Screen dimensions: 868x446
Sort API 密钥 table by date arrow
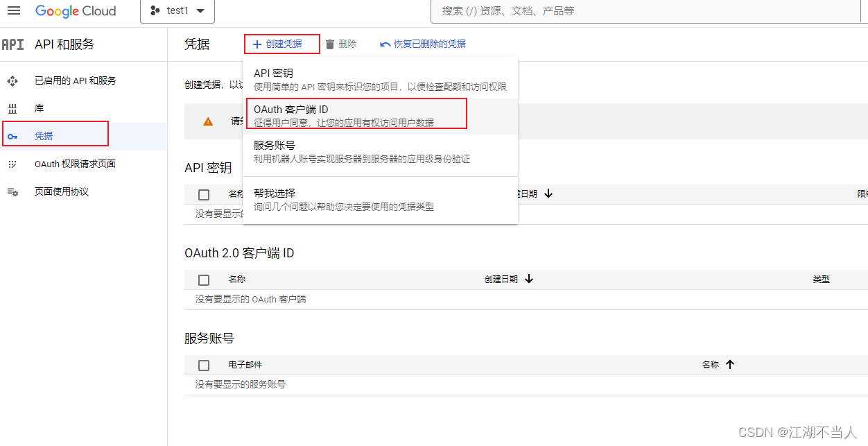(548, 194)
